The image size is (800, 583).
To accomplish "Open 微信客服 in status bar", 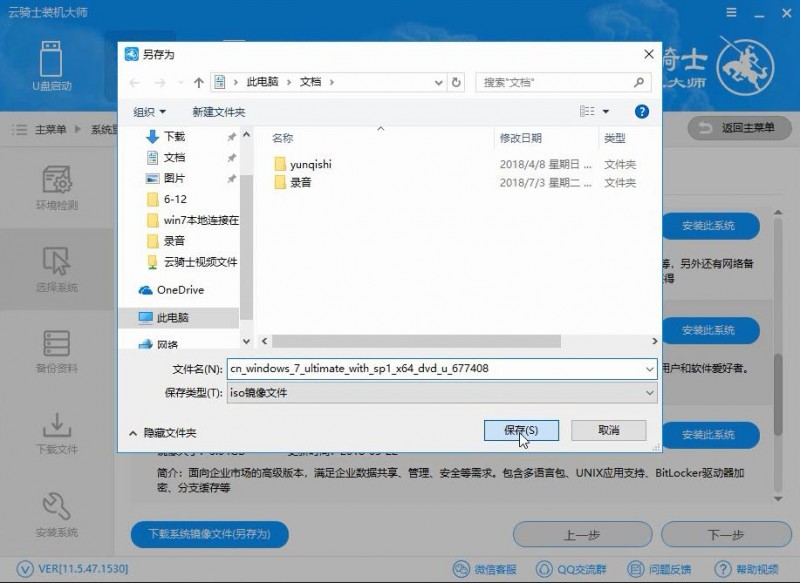I will 485,569.
